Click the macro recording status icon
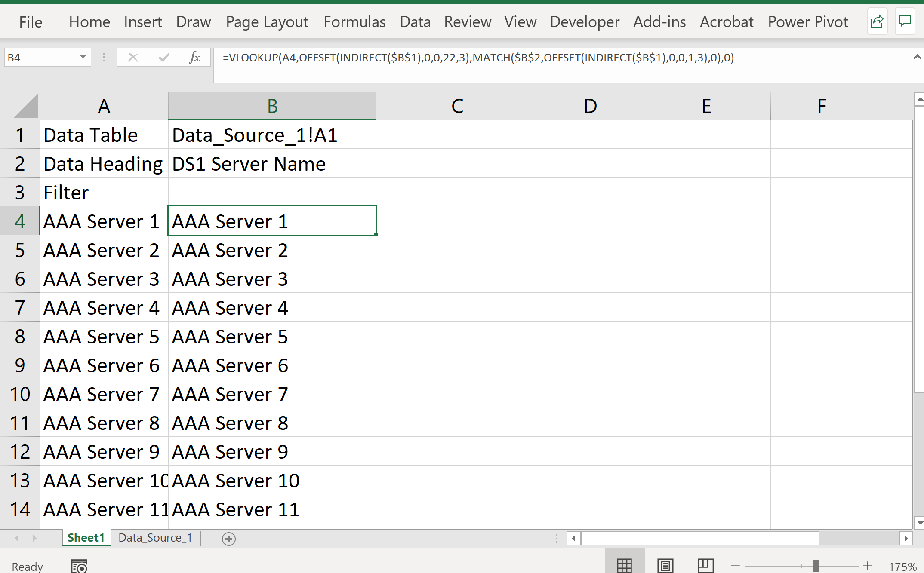Viewport: 924px width, 573px height. click(79, 566)
